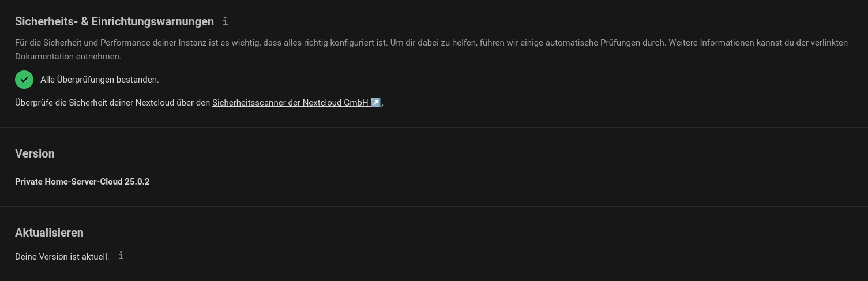Open info icon beside Sicherheits- & Einrichtungswarnungen heading
Viewport: 868px width, 281px height.
(225, 21)
